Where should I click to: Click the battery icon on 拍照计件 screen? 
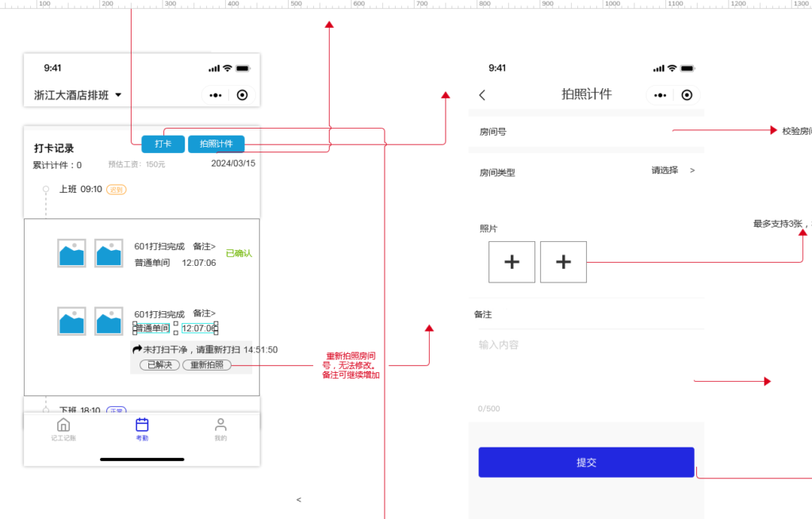tap(688, 68)
